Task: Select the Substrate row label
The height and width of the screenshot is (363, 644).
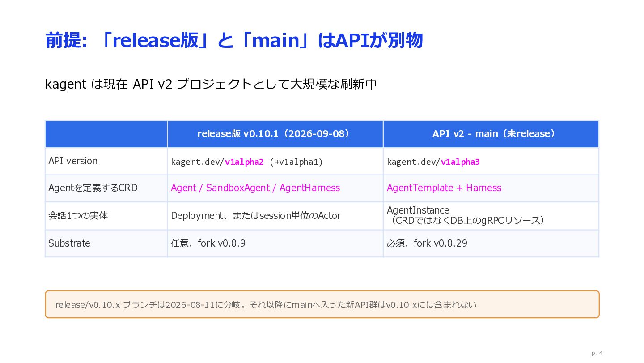Action: (69, 243)
